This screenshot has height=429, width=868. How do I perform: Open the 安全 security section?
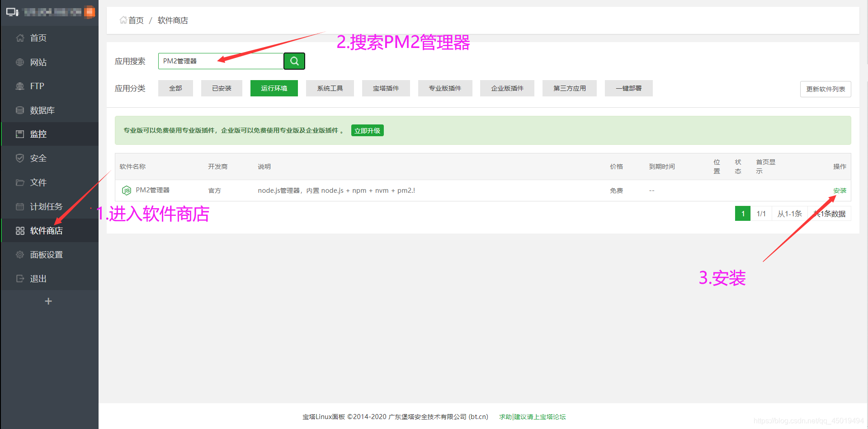pos(38,158)
